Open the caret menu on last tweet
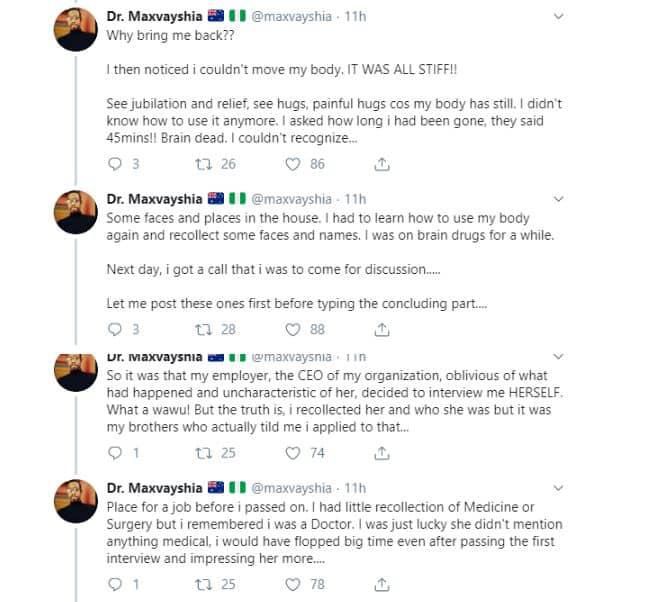The width and height of the screenshot is (652, 602). [587, 488]
